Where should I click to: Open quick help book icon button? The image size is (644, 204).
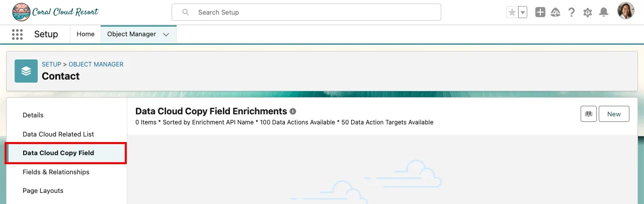click(x=588, y=114)
